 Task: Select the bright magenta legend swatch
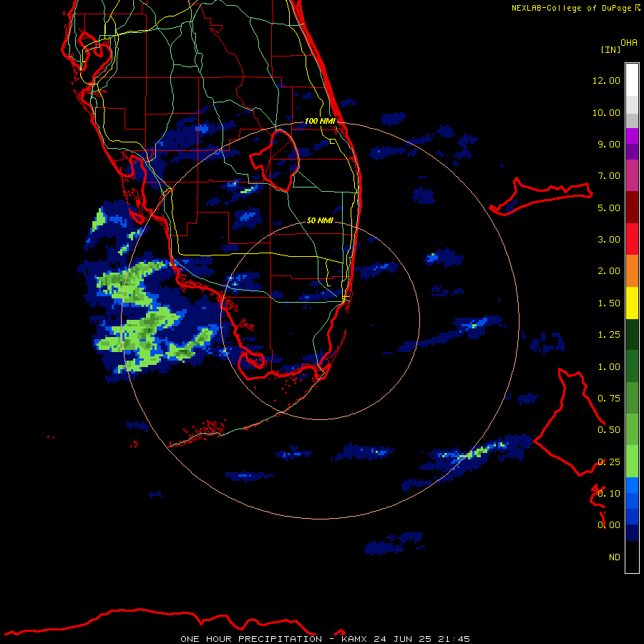pyautogui.click(x=632, y=136)
